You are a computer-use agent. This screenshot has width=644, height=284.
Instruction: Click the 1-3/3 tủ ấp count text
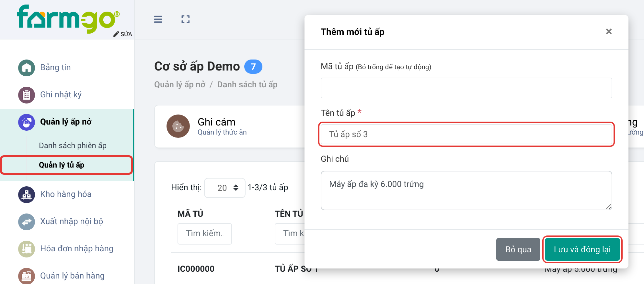tap(268, 188)
